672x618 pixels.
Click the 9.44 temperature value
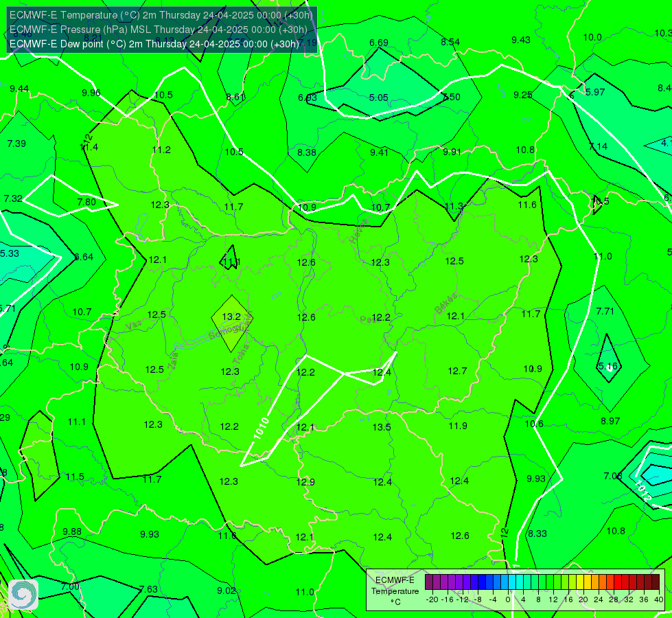click(19, 89)
